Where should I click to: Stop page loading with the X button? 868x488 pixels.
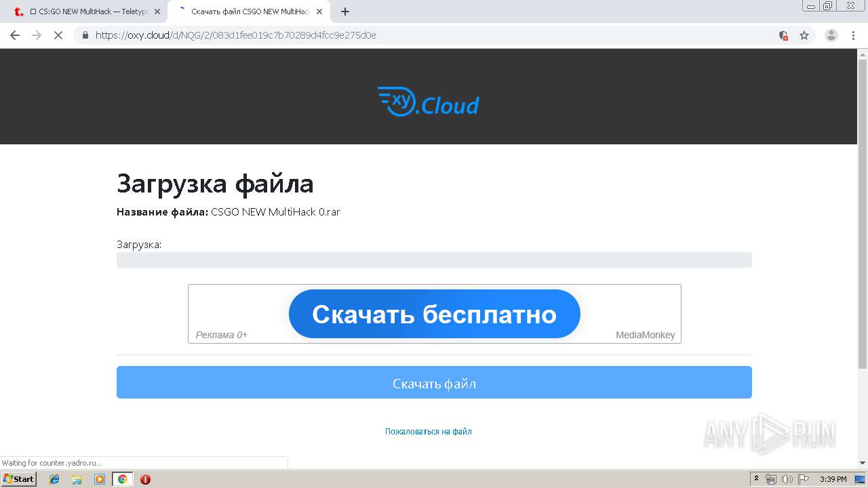coord(58,35)
